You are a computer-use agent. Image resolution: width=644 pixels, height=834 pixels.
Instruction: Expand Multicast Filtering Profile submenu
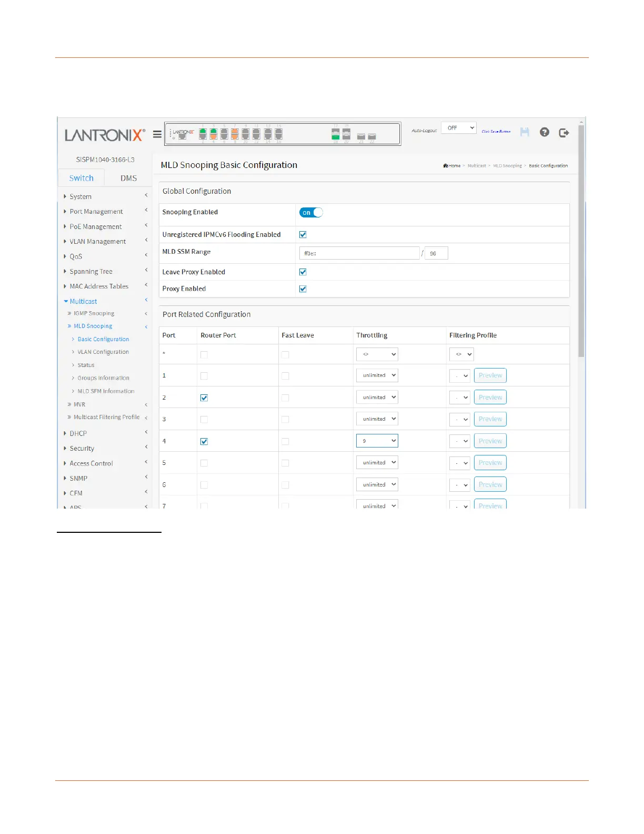point(107,417)
